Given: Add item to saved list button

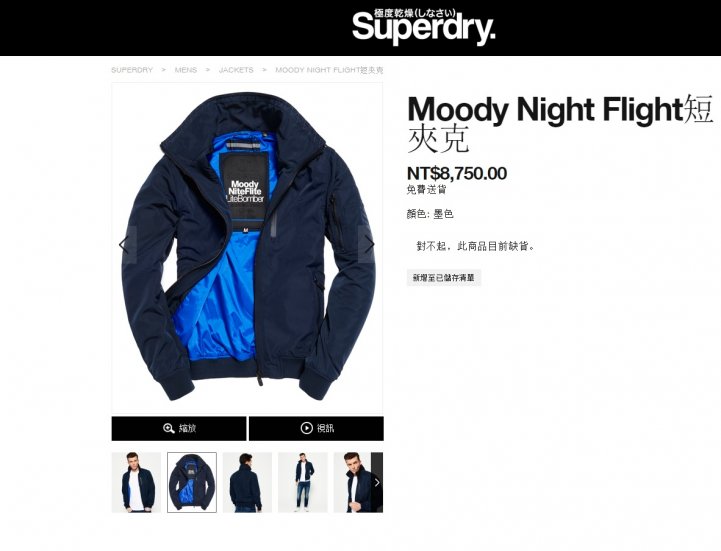Looking at the screenshot, I should tap(444, 278).
